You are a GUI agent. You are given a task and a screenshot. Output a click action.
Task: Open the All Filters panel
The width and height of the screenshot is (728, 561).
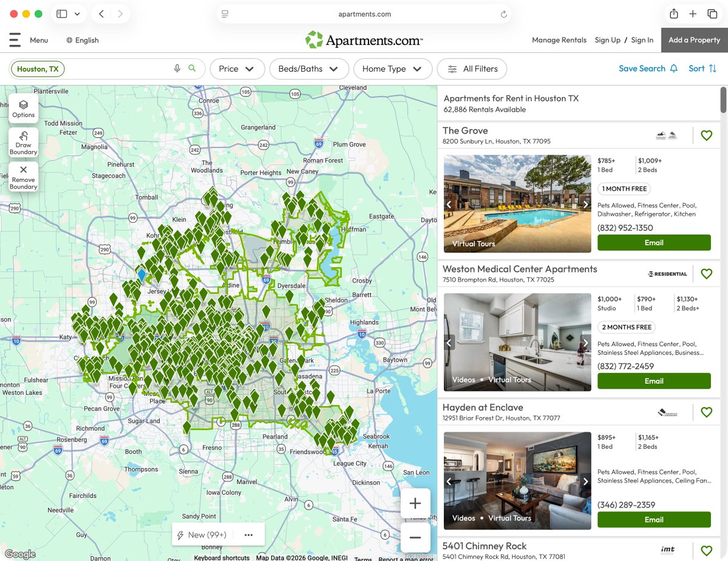[472, 69]
